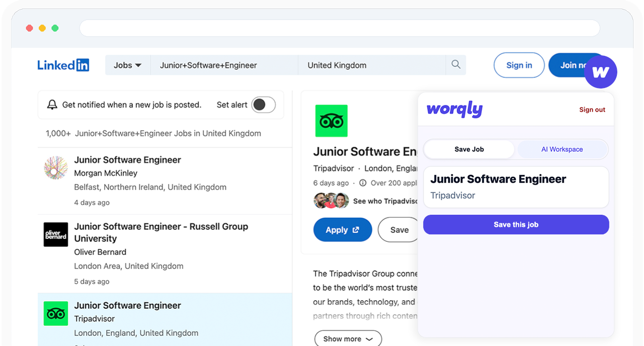Click the Join now button
Screen dimensions: 644x346
[574, 65]
